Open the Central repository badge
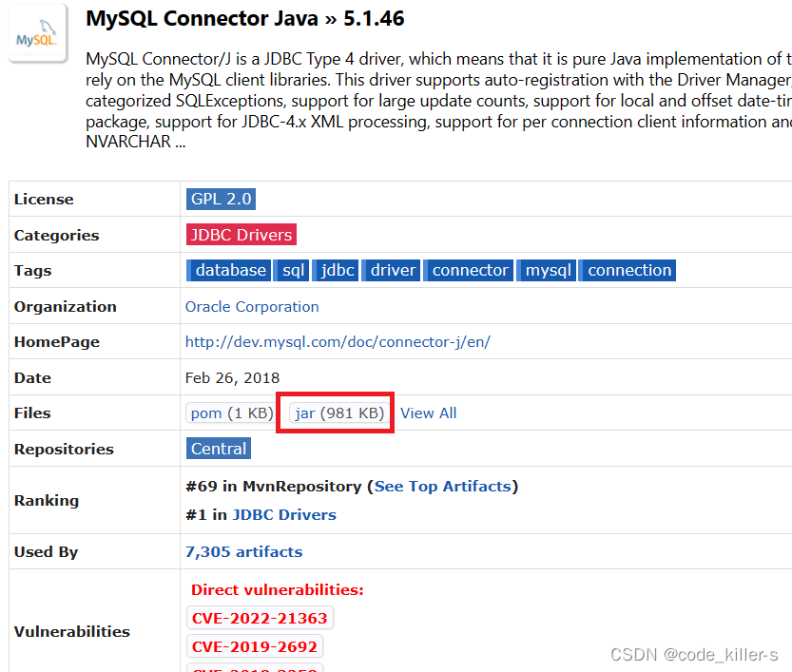 218,448
